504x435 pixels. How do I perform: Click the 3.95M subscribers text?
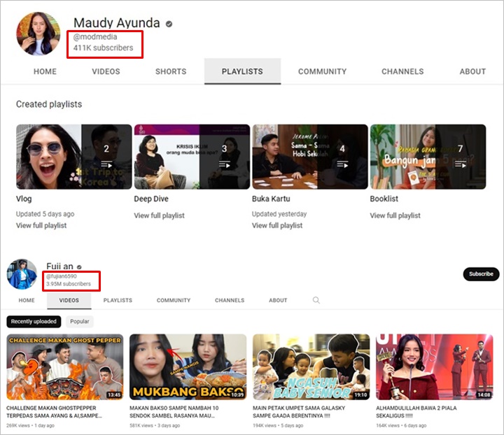pyautogui.click(x=69, y=284)
